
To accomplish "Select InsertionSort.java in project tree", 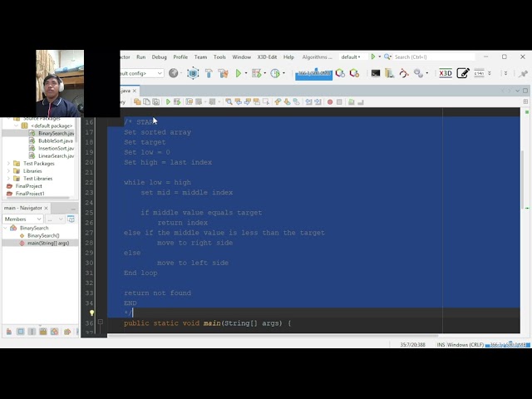I will coord(56,148).
